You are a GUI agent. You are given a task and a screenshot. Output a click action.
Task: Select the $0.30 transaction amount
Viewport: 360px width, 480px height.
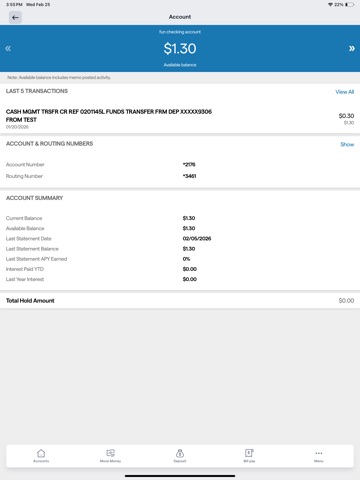click(x=346, y=116)
